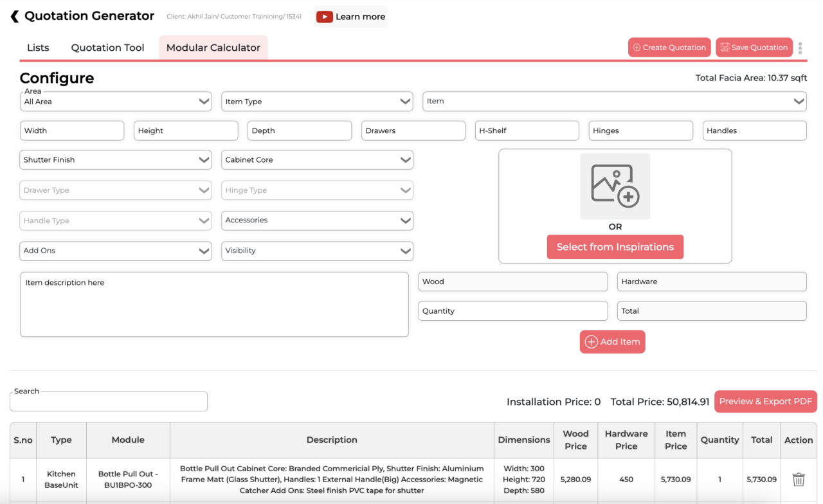Image resolution: width=823 pixels, height=504 pixels.
Task: Delete the Bottle Pull Out row via trash icon
Action: [x=798, y=480]
